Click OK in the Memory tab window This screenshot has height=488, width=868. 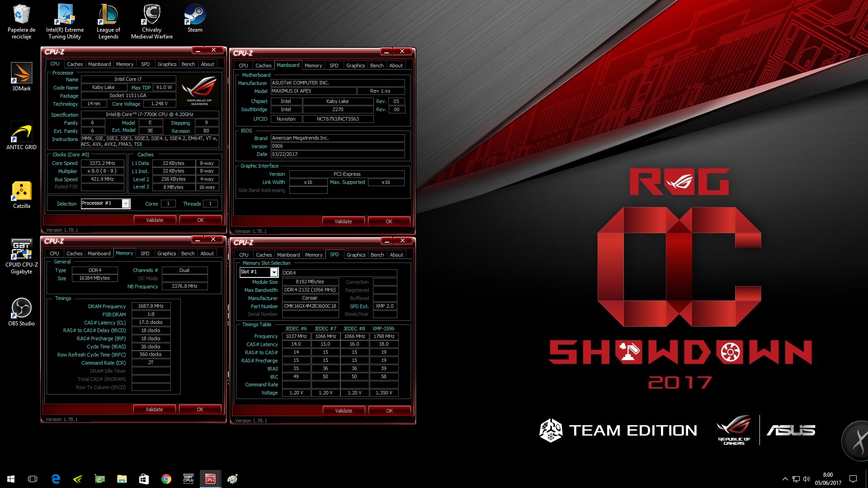point(200,409)
